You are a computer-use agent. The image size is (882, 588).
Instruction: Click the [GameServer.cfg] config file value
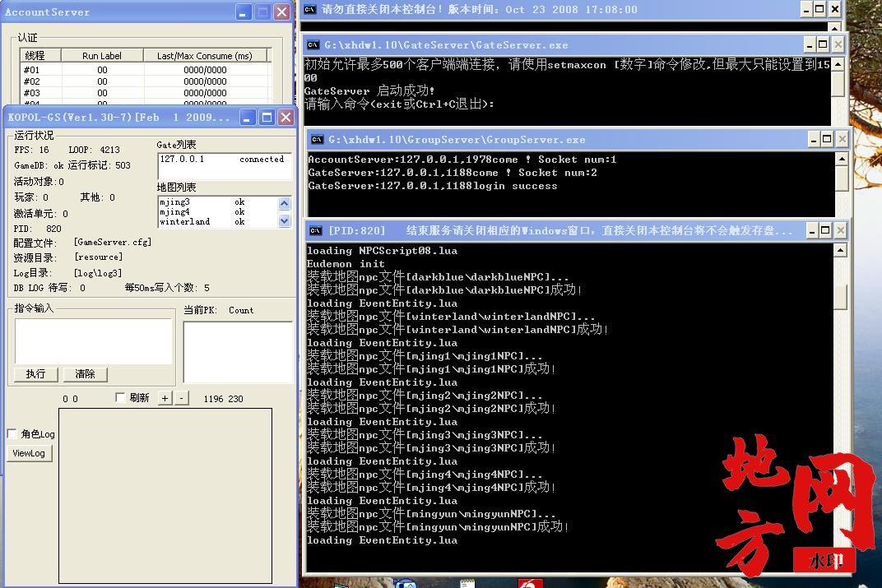(113, 243)
